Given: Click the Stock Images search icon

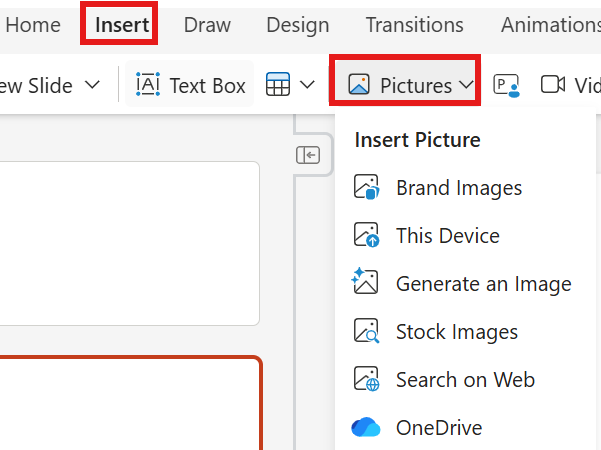Looking at the screenshot, I should [366, 330].
